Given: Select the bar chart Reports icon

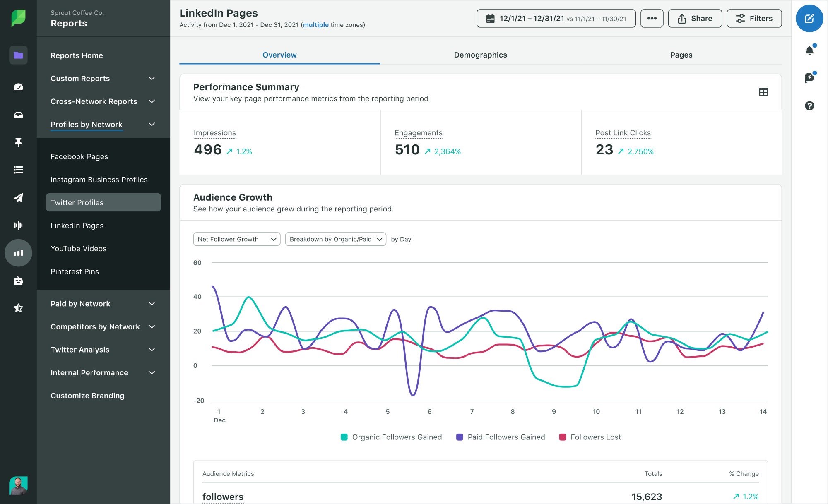Looking at the screenshot, I should coord(18,252).
